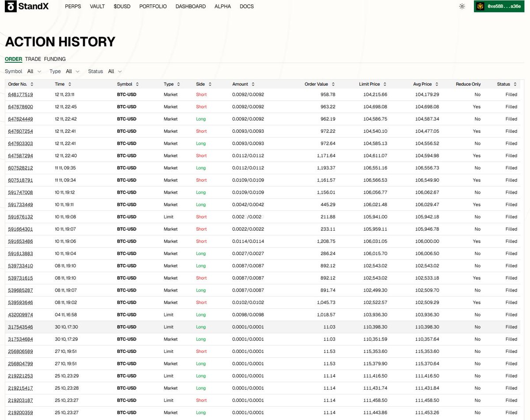The image size is (530, 420).
Task: Open the $DUSD page
Action: click(122, 7)
